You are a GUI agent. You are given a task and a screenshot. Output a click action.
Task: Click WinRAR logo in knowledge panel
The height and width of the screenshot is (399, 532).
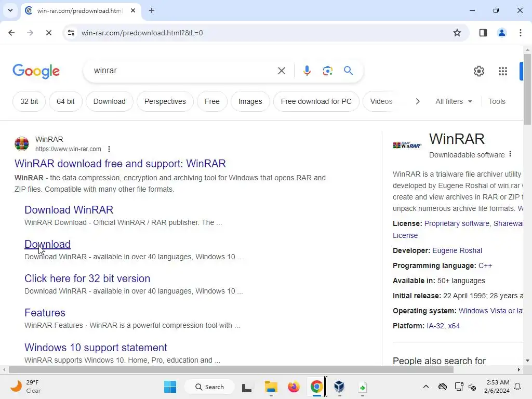pos(407,145)
